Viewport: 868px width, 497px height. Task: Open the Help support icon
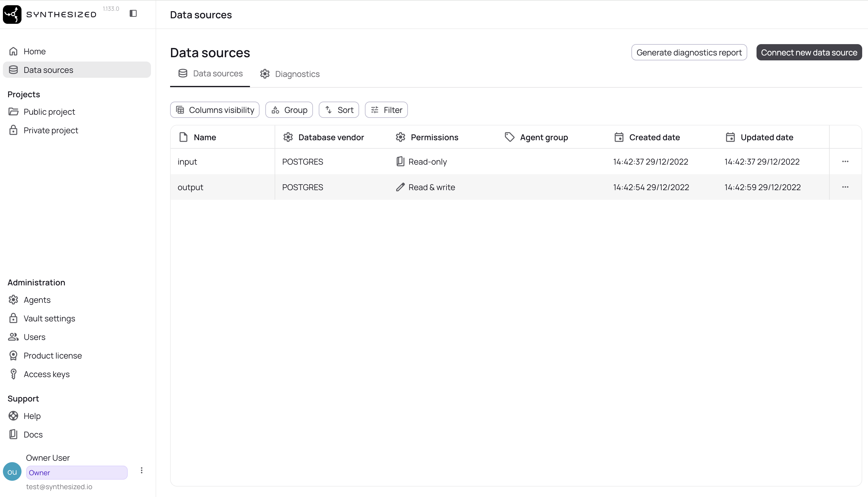coord(13,416)
